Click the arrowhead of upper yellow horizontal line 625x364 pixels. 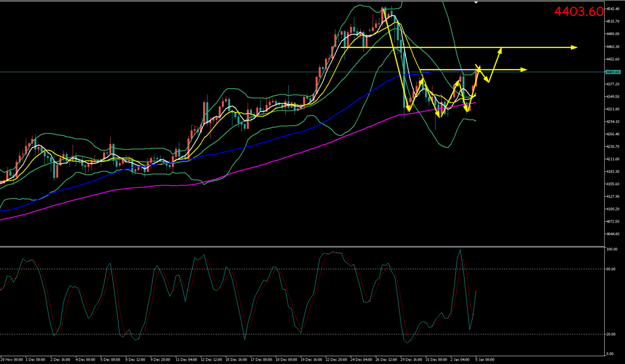[574, 47]
